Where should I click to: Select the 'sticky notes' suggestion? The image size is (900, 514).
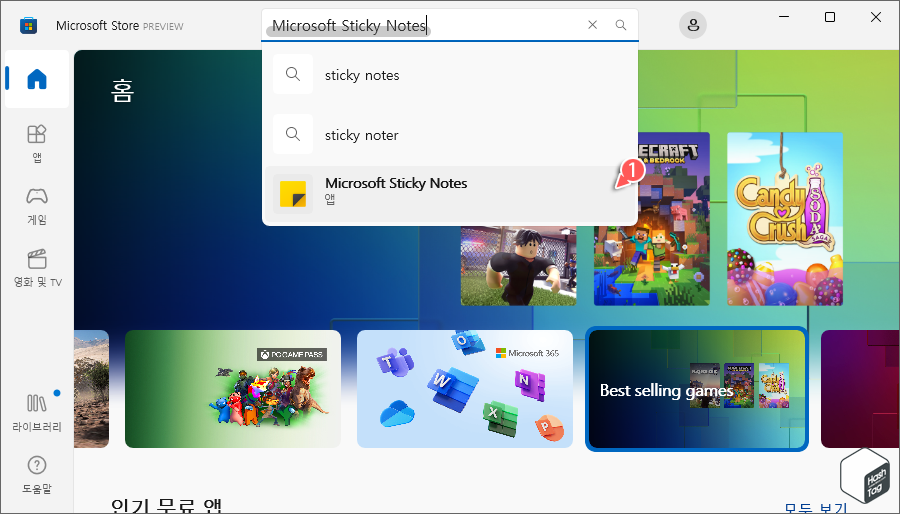450,75
